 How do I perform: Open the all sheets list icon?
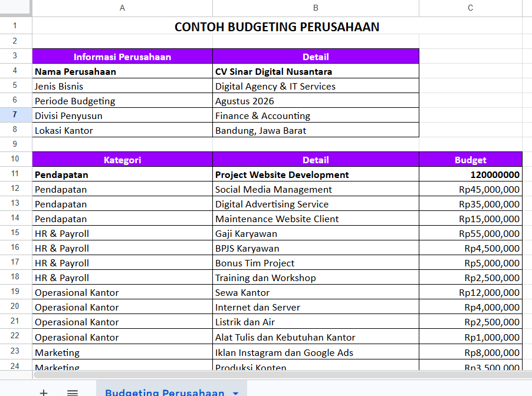[73, 392]
